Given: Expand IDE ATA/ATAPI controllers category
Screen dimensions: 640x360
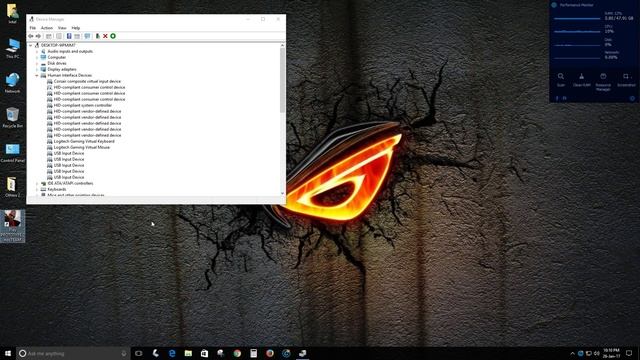Looking at the screenshot, I should click(37, 183).
